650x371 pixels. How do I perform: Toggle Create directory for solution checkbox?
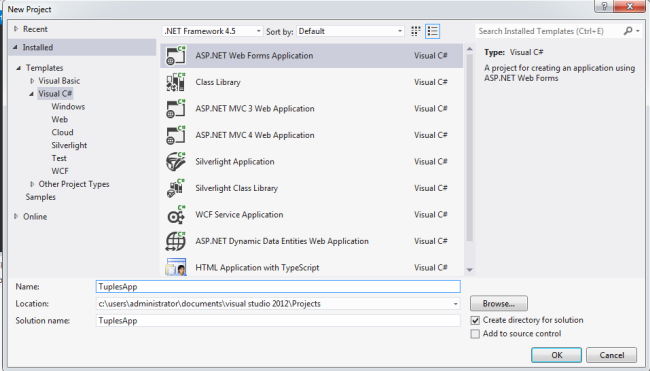coord(475,320)
